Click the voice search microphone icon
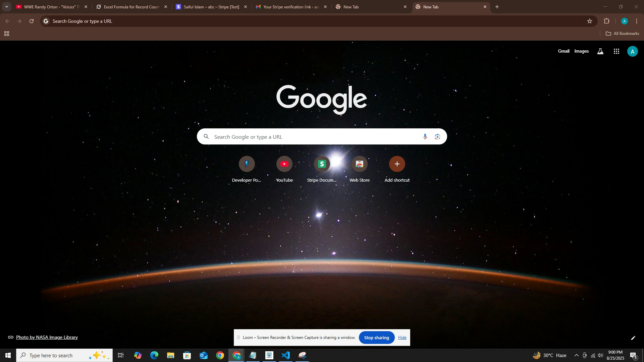 [425, 136]
